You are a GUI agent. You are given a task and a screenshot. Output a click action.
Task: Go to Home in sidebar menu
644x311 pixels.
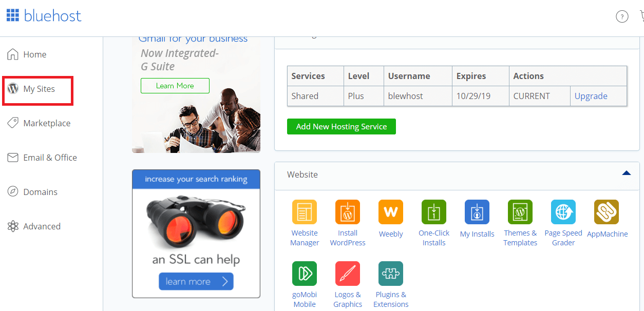coord(35,54)
